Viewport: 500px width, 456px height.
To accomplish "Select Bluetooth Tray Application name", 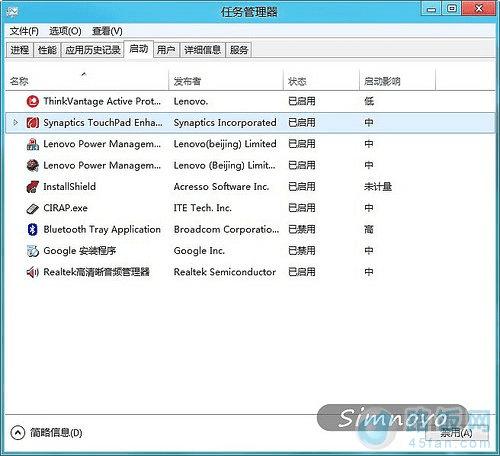I will tap(102, 229).
